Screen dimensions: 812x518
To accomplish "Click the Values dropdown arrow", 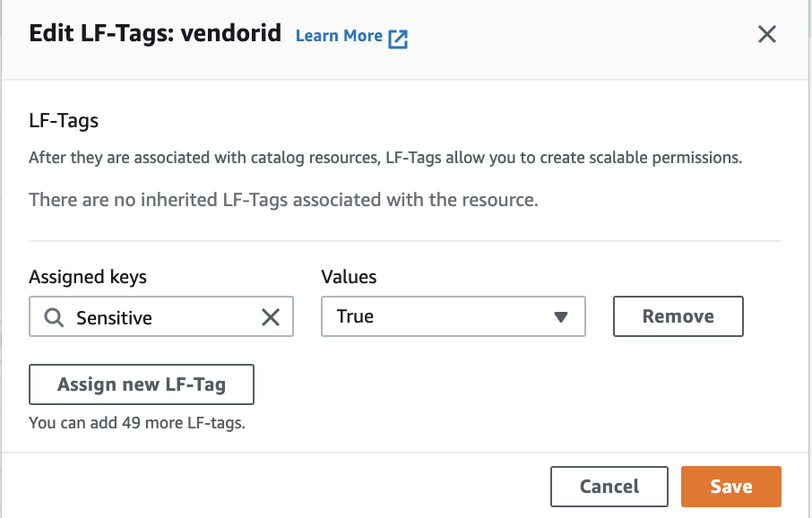I will [x=561, y=316].
